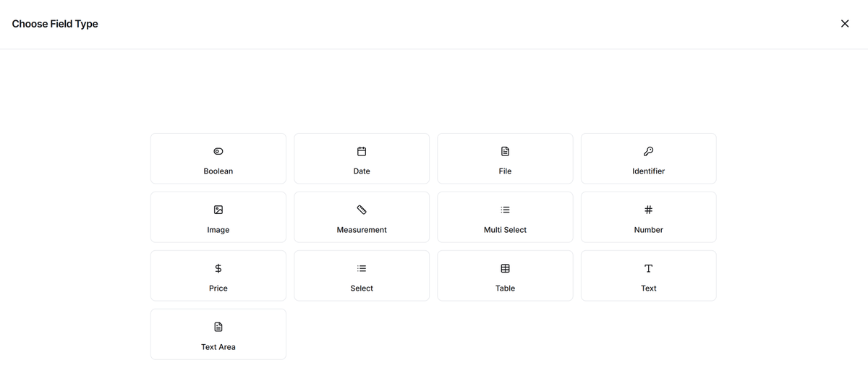Select the Measurement ruler icon
868x381 pixels.
(x=362, y=210)
